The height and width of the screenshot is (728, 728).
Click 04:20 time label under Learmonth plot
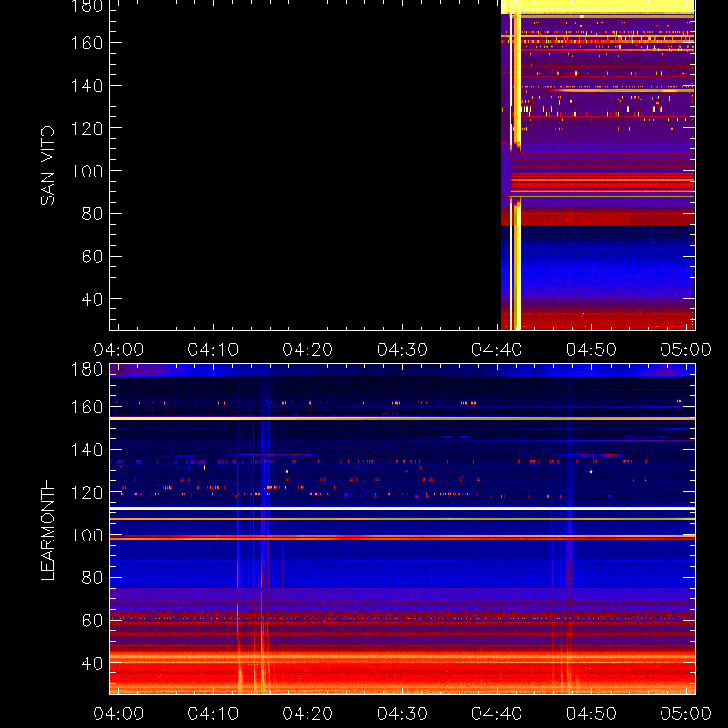click(x=308, y=713)
